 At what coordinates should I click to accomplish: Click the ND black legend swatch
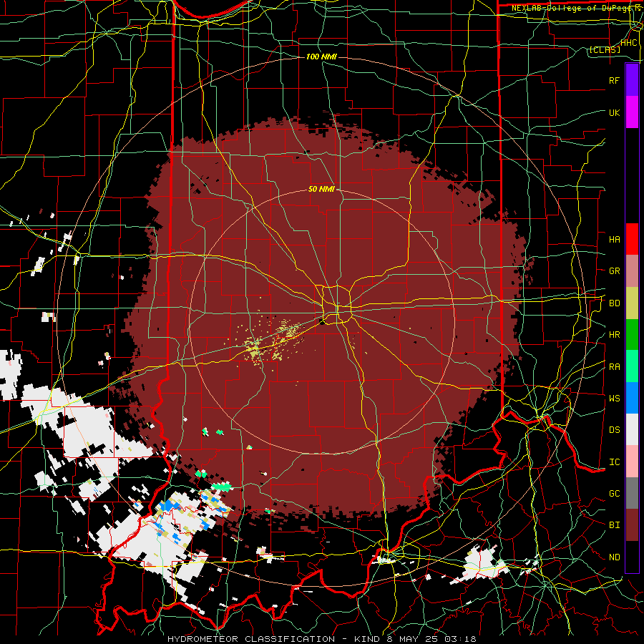click(x=632, y=557)
